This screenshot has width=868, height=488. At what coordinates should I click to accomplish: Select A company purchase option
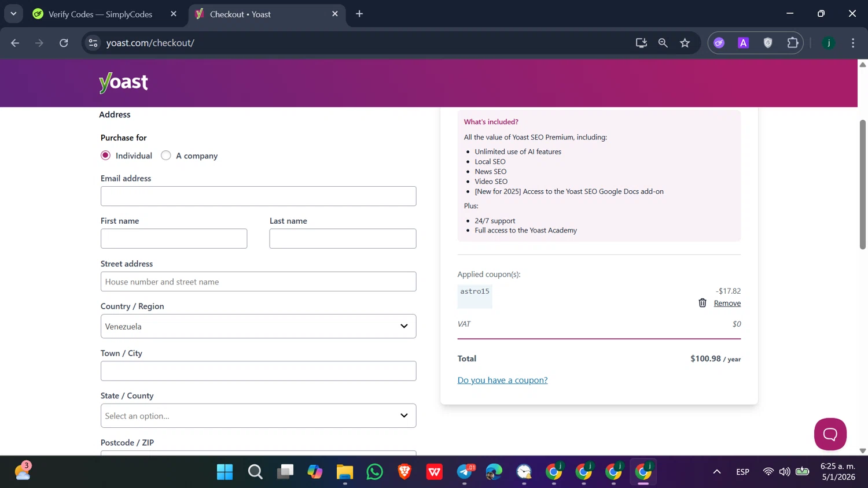click(166, 156)
